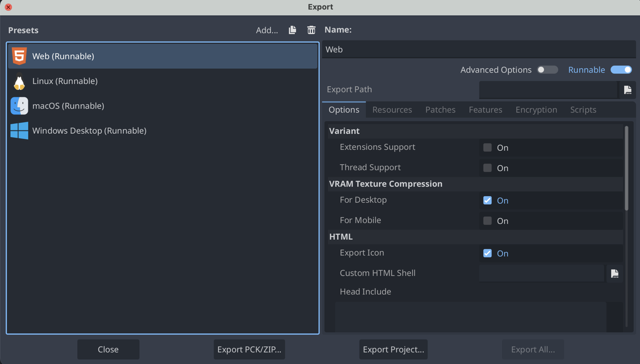Click the Export Project button

pos(393,350)
